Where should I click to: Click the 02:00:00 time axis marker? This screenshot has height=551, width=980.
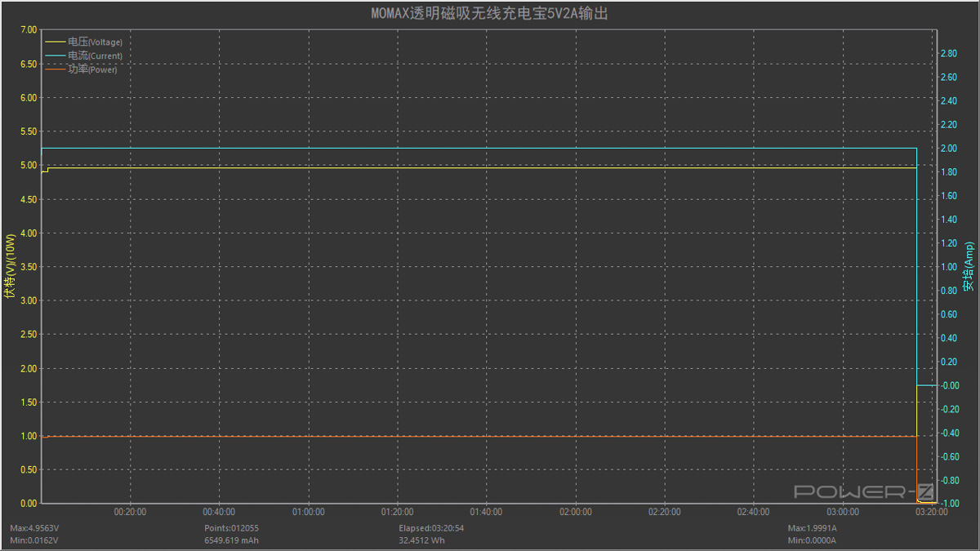pos(575,513)
